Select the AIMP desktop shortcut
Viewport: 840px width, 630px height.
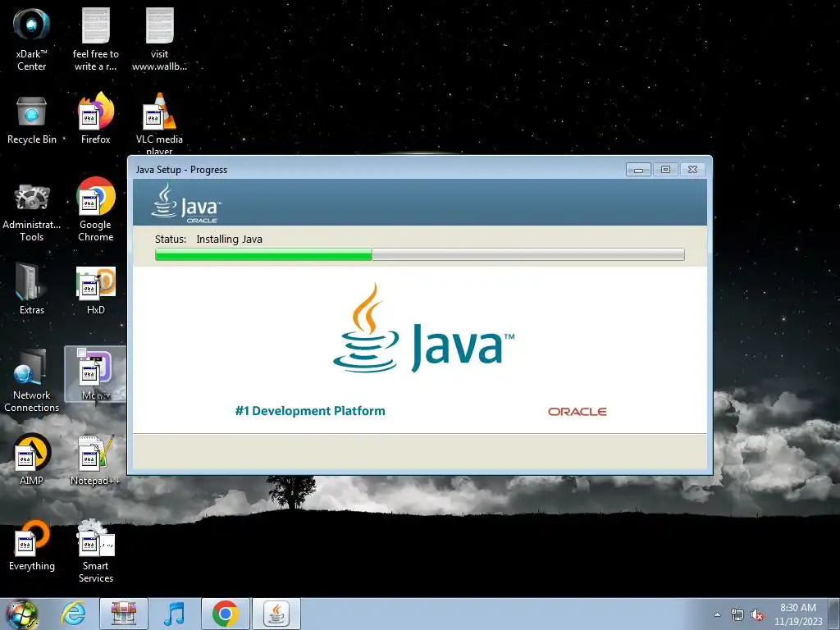(32, 459)
